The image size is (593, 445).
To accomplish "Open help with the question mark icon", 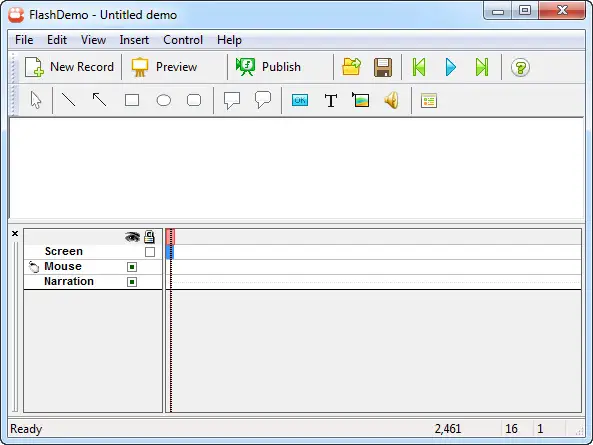I will (520, 68).
